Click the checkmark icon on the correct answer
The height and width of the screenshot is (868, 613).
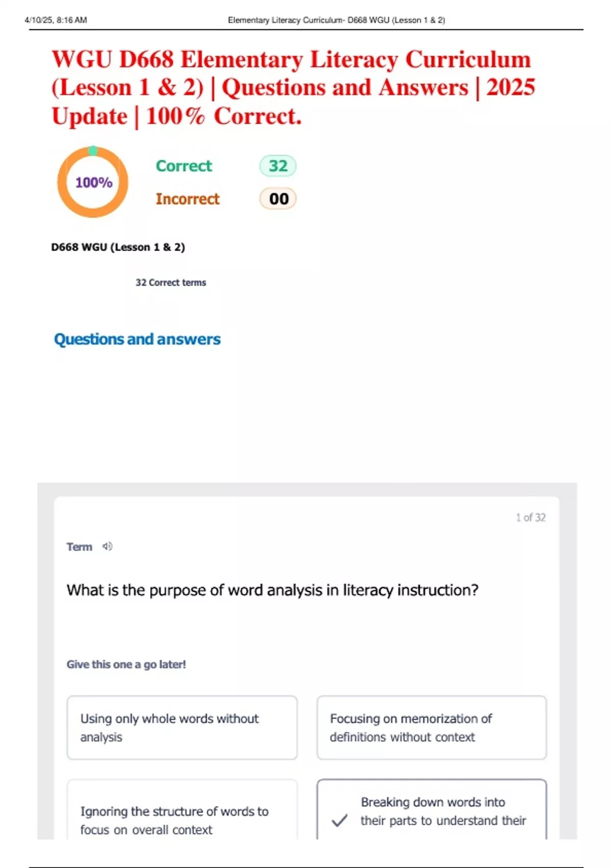[340, 820]
